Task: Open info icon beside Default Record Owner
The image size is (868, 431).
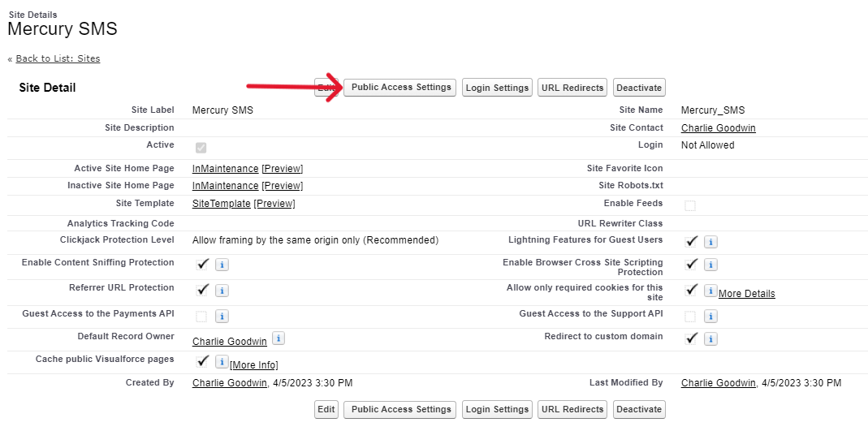Action: 279,338
